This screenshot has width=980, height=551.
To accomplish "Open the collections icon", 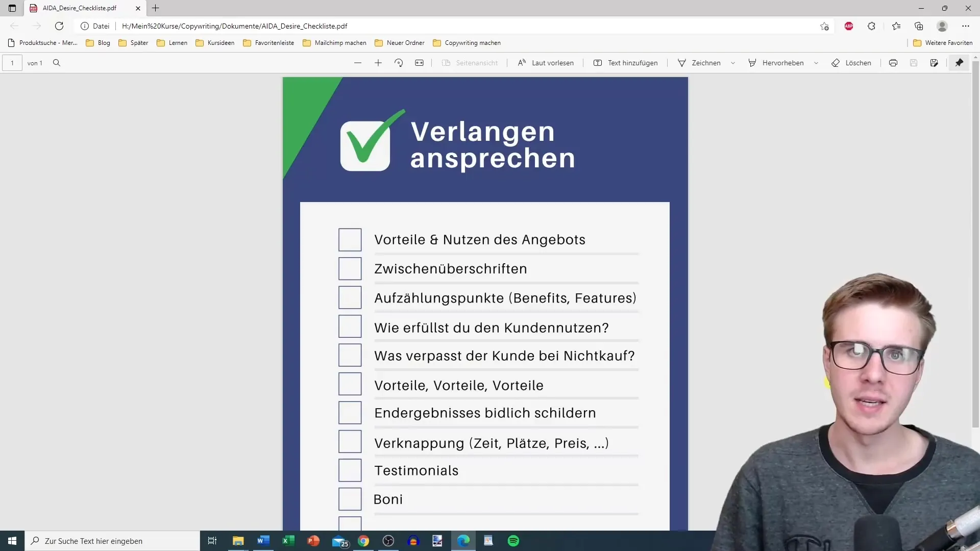I will tap(919, 26).
